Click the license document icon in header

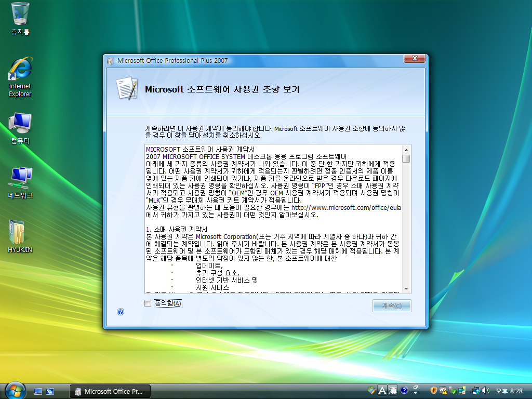pos(127,88)
